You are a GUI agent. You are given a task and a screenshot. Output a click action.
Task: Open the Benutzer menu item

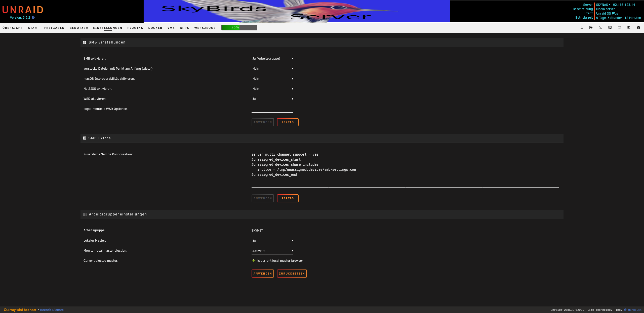pos(79,28)
